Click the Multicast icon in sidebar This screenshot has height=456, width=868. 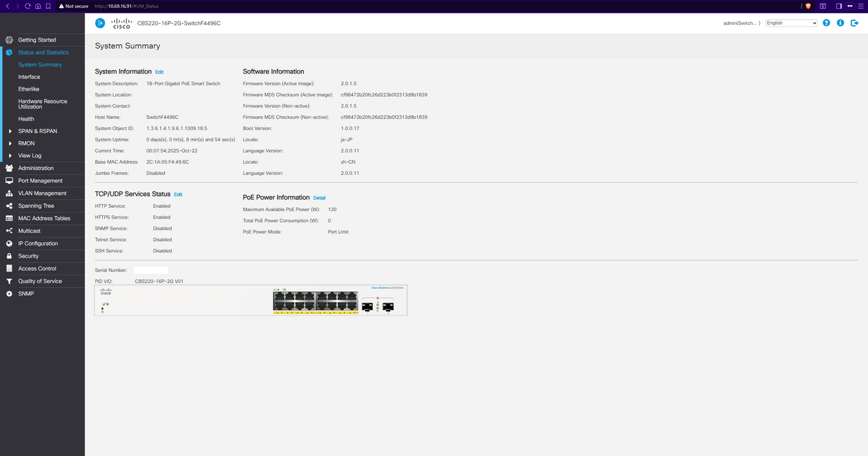(x=9, y=231)
